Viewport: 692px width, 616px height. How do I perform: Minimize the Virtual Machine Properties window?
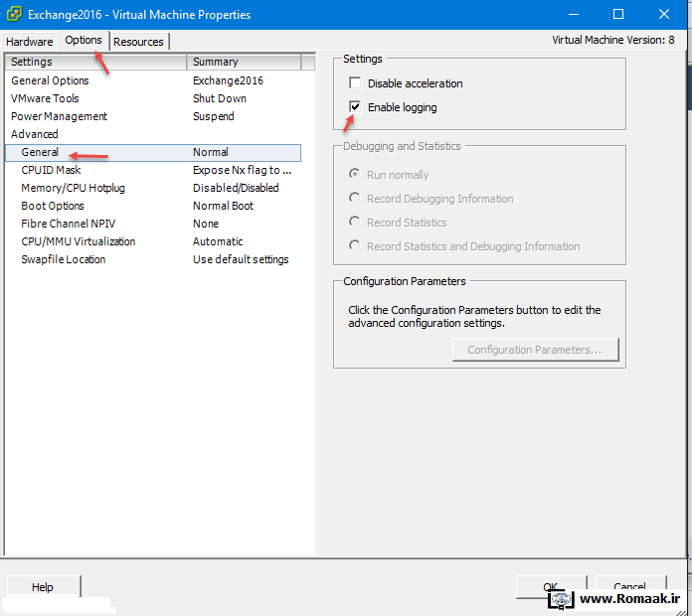[574, 14]
